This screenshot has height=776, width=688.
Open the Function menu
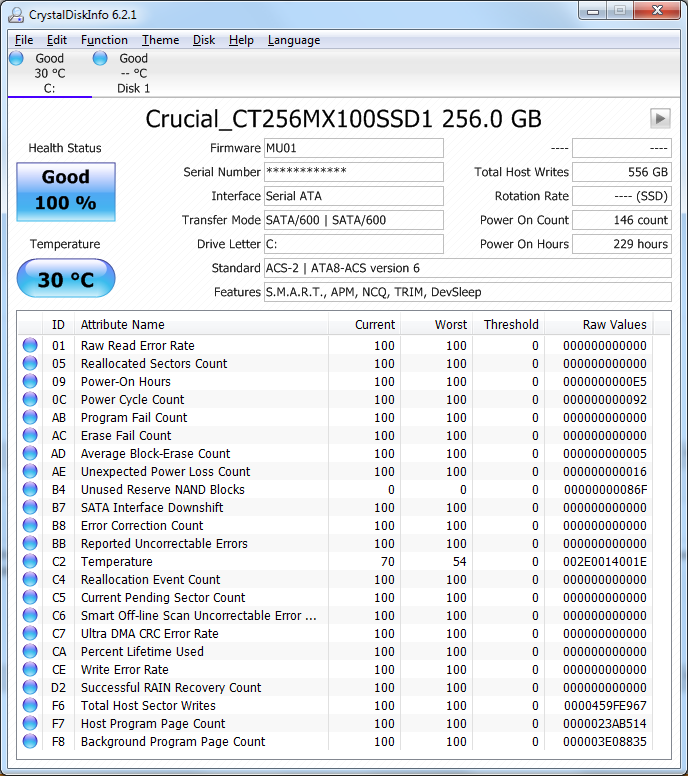pyautogui.click(x=104, y=40)
